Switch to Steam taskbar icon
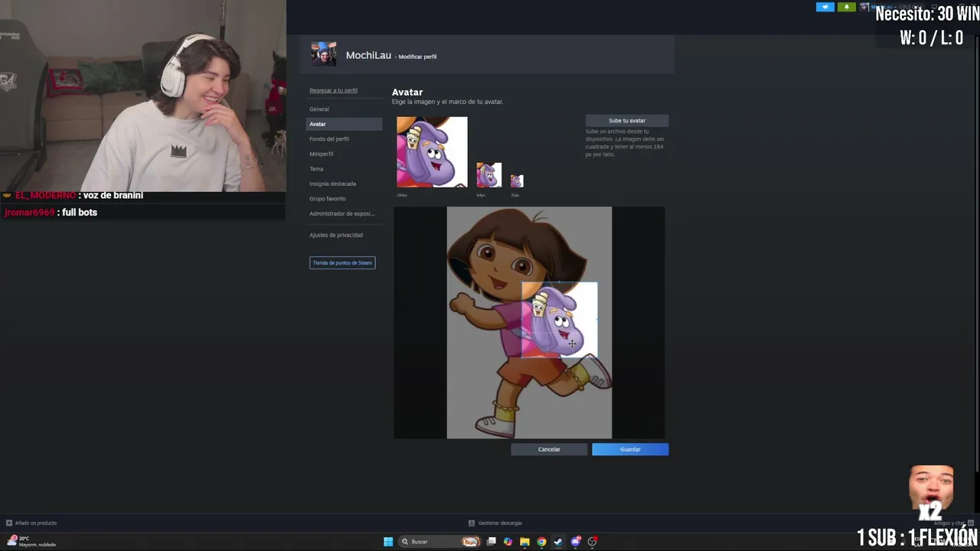Screen dimensions: 980x551 point(558,542)
